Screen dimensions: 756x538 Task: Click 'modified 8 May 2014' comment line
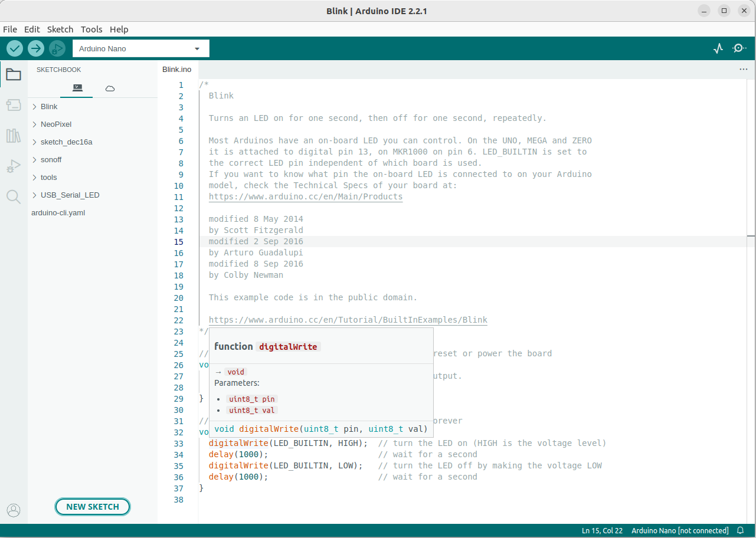click(256, 219)
